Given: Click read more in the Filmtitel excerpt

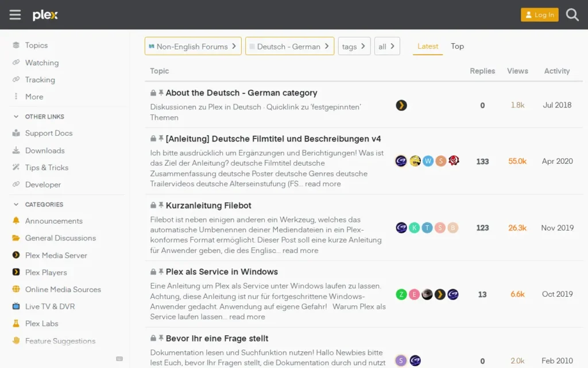Looking at the screenshot, I should 323,183.
